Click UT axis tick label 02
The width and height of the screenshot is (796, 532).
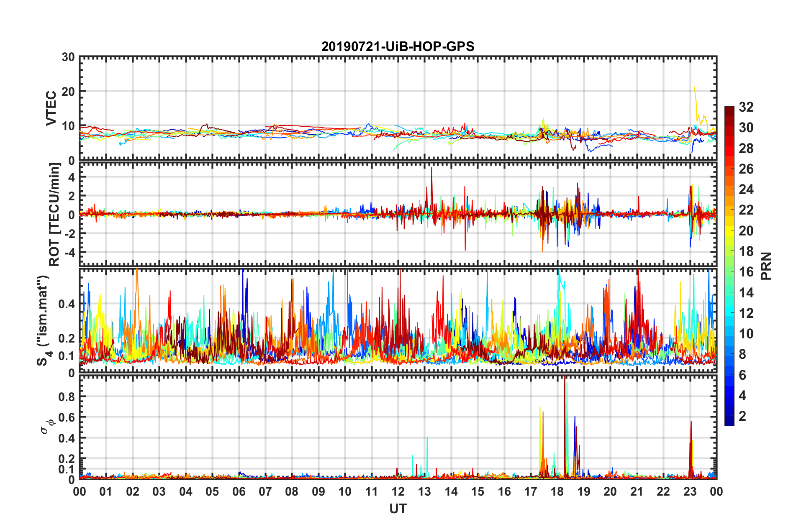[x=133, y=491]
